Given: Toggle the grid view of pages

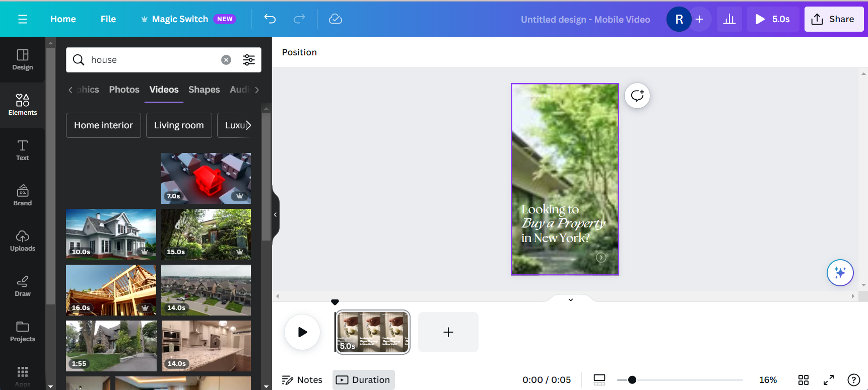Looking at the screenshot, I should click(x=804, y=380).
